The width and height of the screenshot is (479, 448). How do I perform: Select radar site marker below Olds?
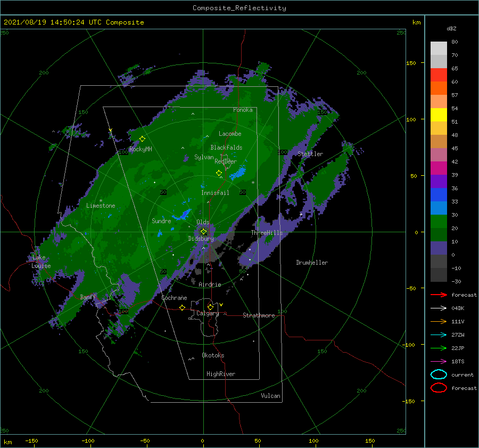click(x=203, y=232)
